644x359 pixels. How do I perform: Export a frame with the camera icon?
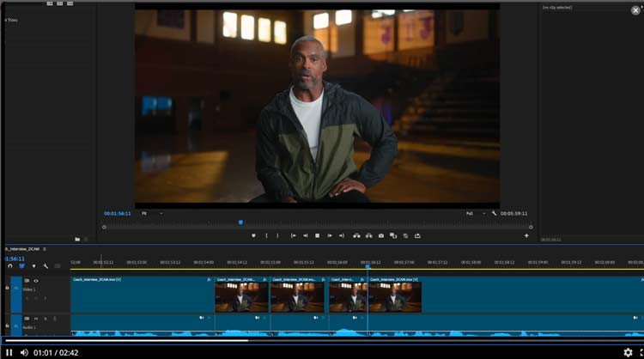click(381, 236)
